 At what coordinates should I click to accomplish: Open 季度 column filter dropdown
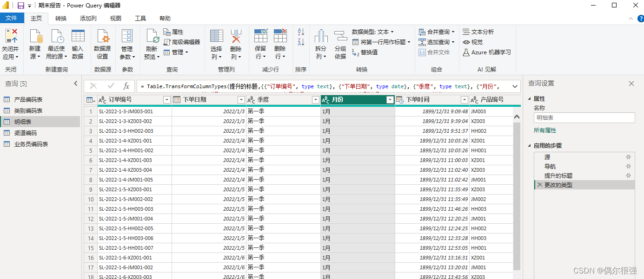pyautogui.click(x=316, y=100)
